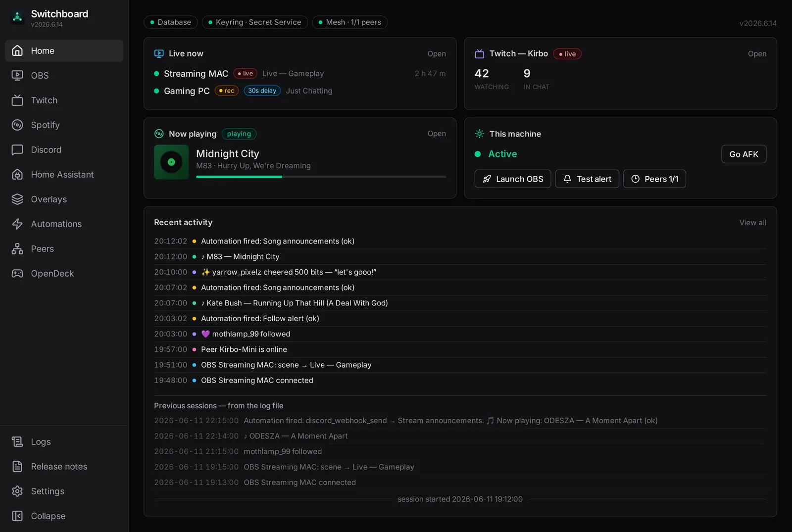Open Home Assistant via its house-lock icon
The height and width of the screenshot is (532, 792).
pyautogui.click(x=17, y=174)
